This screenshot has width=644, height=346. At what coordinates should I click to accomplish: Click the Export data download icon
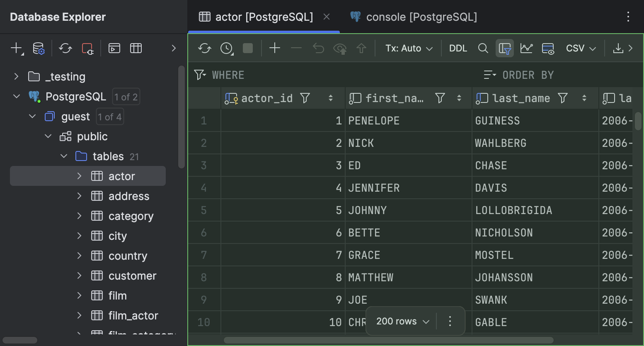pyautogui.click(x=618, y=48)
